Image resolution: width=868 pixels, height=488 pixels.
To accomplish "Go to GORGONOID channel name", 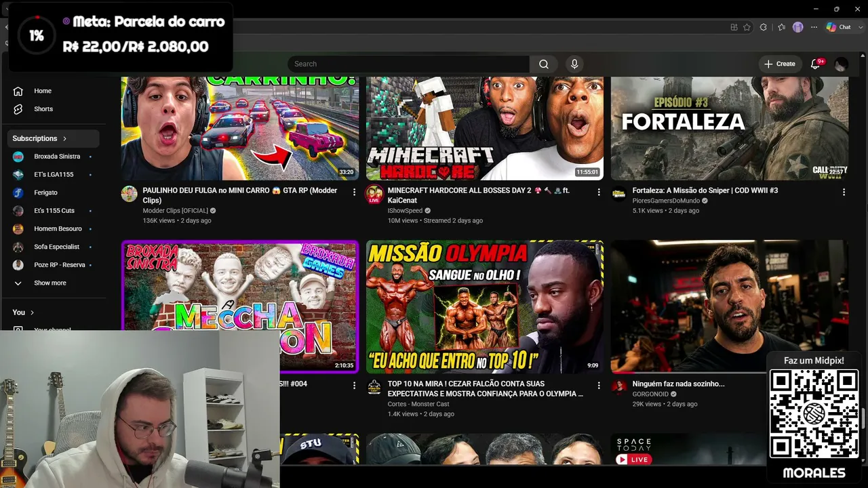I will [651, 394].
